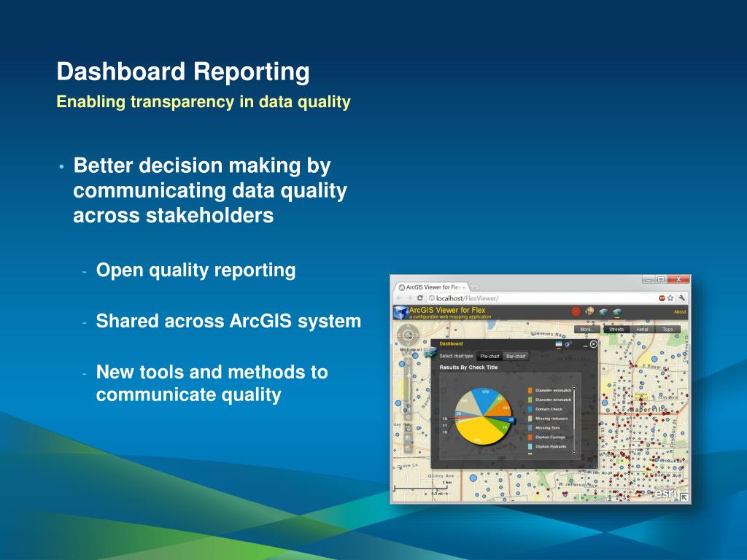Click the browser back arrow
The height and width of the screenshot is (560, 747).
click(399, 298)
